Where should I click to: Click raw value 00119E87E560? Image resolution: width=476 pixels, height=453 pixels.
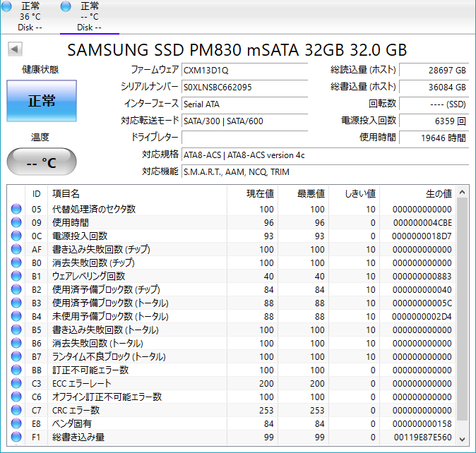click(x=422, y=437)
